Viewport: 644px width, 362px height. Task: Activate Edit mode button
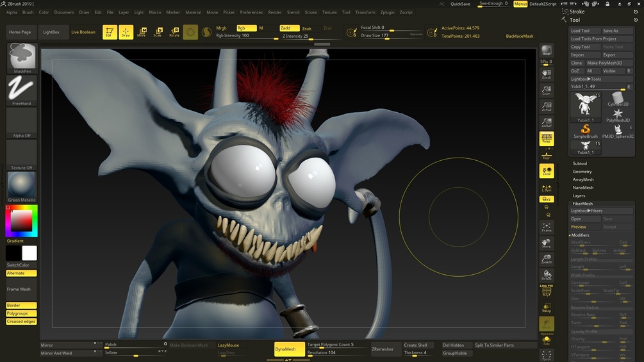(110, 32)
